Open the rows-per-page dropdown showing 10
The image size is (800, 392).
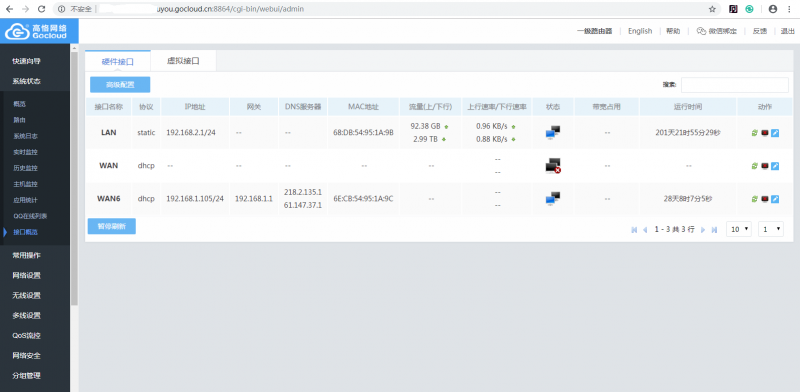click(x=739, y=229)
